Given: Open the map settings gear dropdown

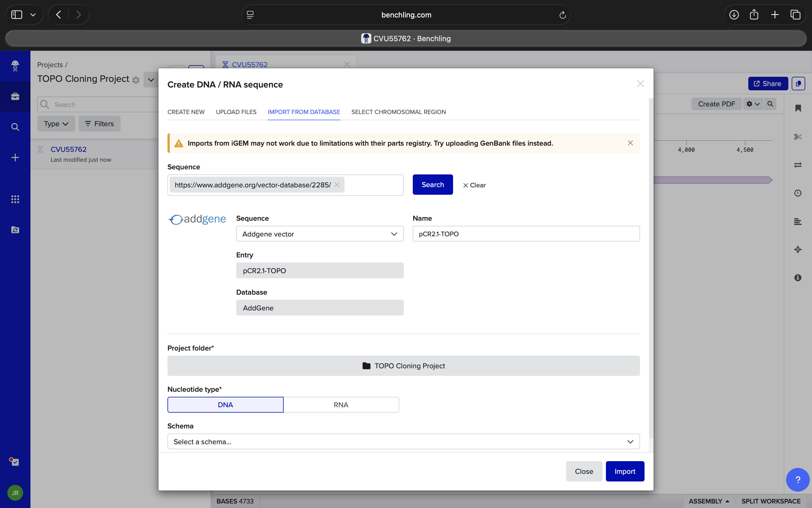Looking at the screenshot, I should click(753, 104).
